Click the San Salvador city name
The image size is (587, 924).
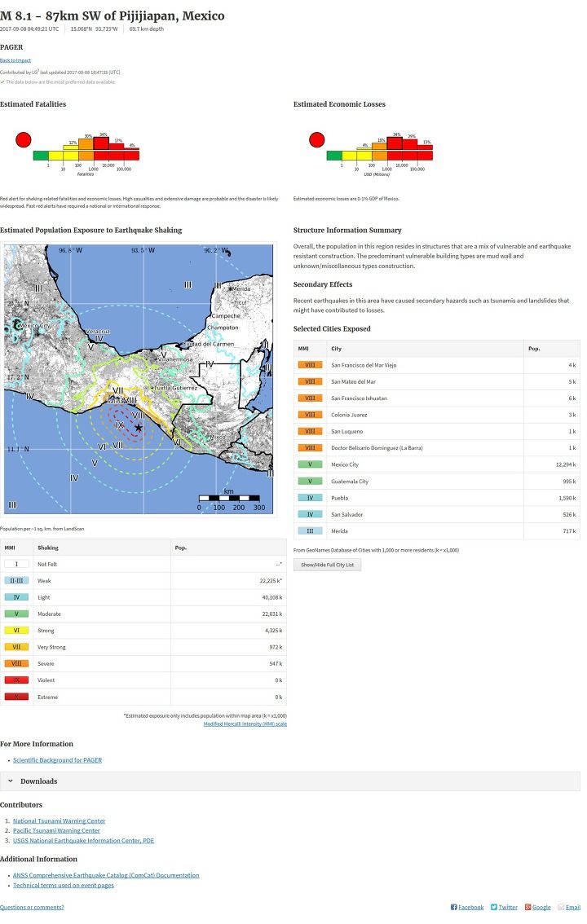coord(347,514)
